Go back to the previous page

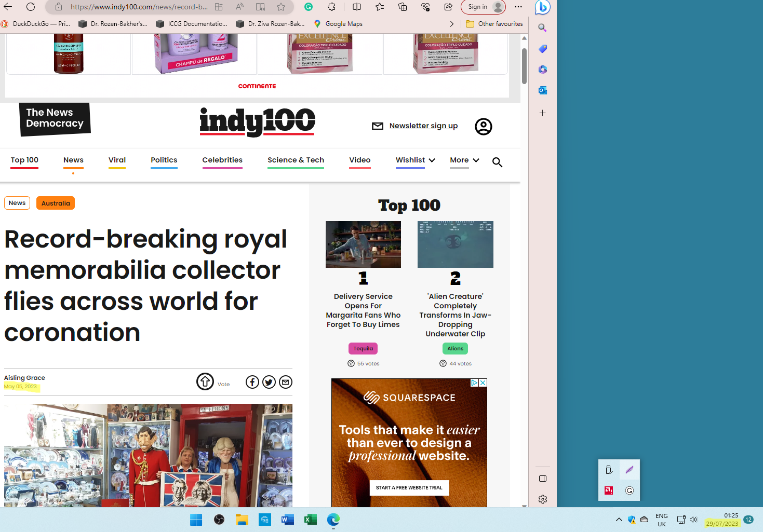pos(8,7)
